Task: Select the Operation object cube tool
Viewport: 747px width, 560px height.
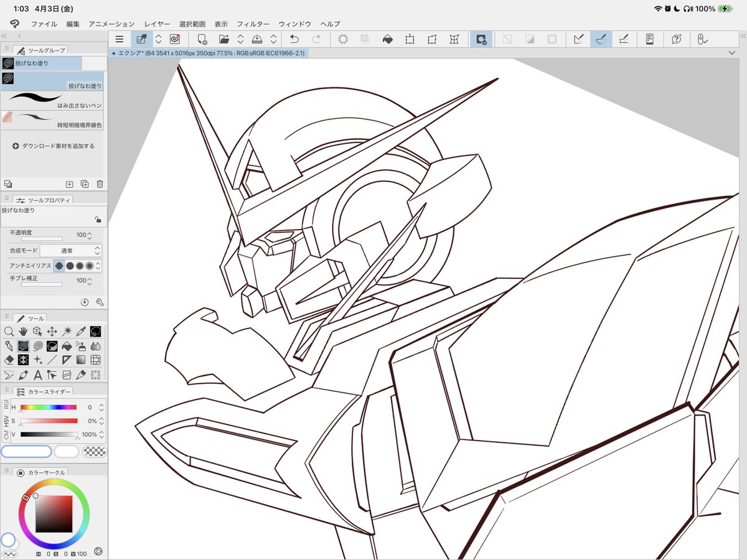Action: coord(38,332)
